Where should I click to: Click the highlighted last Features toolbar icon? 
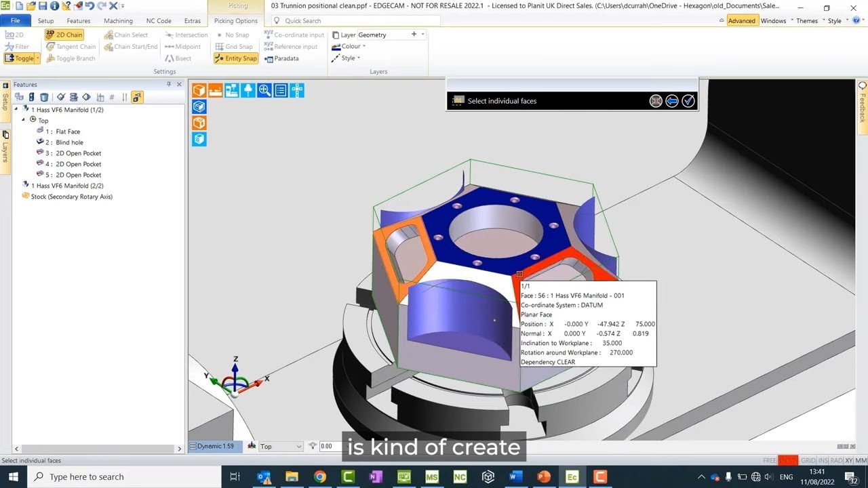coord(137,98)
